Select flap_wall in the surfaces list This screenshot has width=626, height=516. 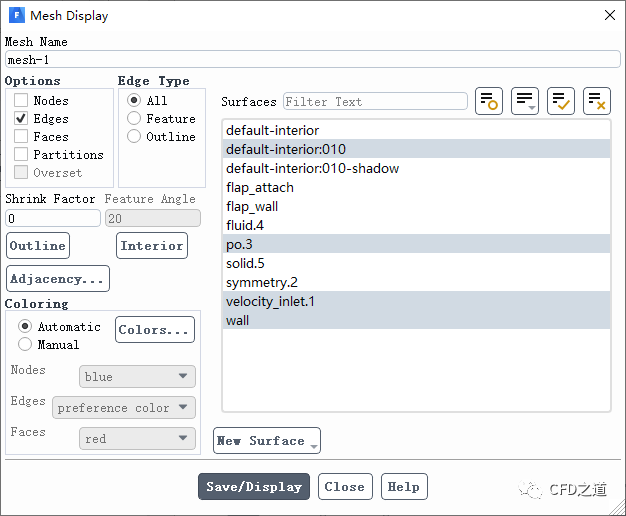pos(252,207)
